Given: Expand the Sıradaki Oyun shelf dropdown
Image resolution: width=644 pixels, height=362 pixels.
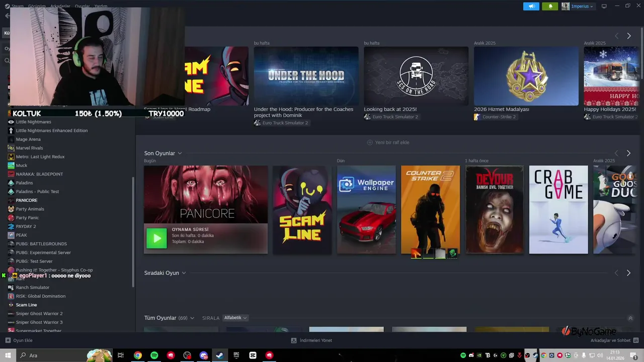Looking at the screenshot, I should point(184,273).
